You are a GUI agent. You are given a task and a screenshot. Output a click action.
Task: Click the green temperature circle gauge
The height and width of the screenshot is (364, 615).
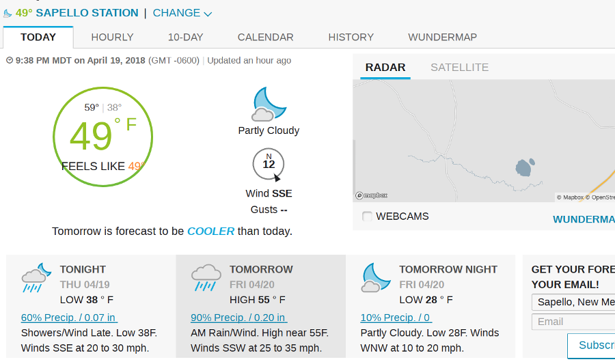point(102,137)
